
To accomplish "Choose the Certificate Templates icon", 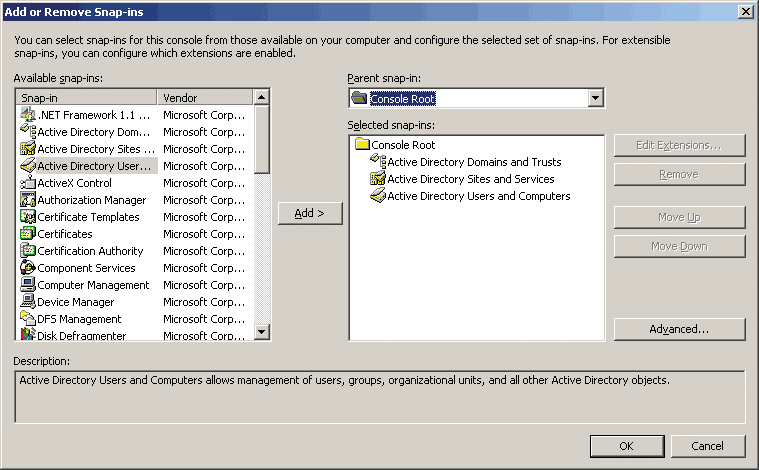I will (x=28, y=217).
